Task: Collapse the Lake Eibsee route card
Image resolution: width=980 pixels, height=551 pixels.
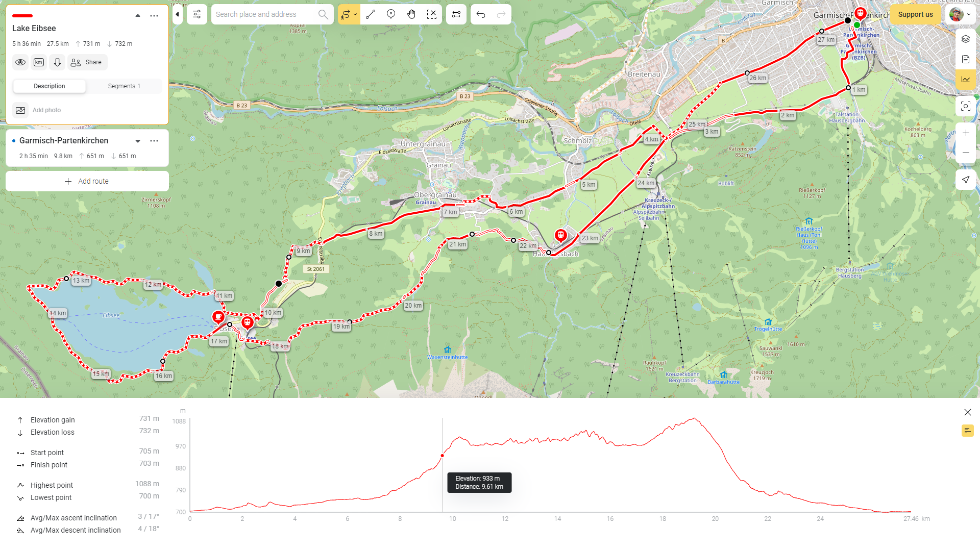Action: click(138, 16)
